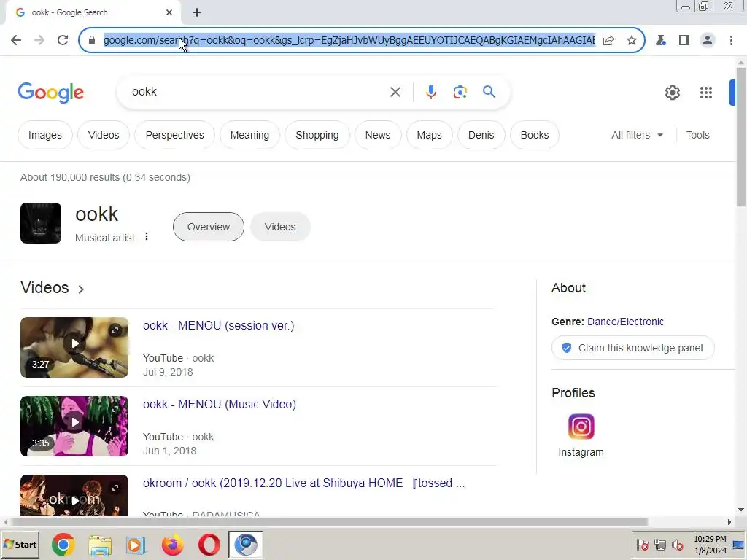747x560 pixels.
Task: Open the ookk artist thumbnail image
Action: tap(41, 223)
